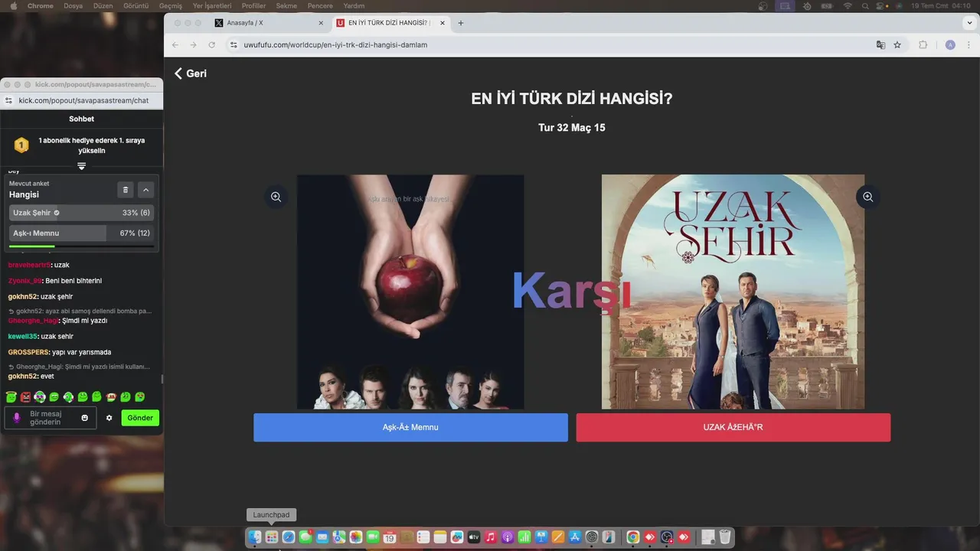Image resolution: width=980 pixels, height=551 pixels.
Task: Zoom the Aşk-ı Memnu poster with magnifier
Action: pyautogui.click(x=276, y=197)
